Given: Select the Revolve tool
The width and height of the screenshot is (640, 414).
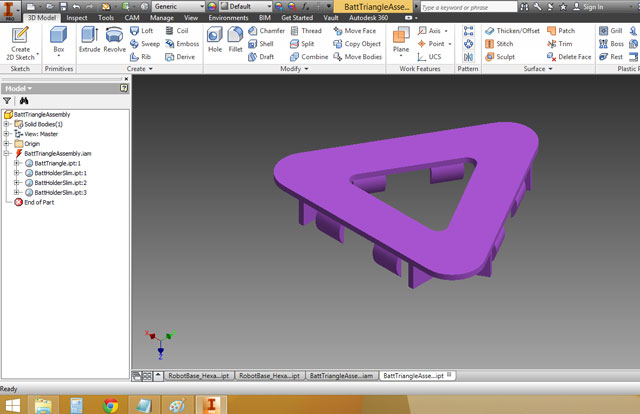Looking at the screenshot, I should point(115,40).
